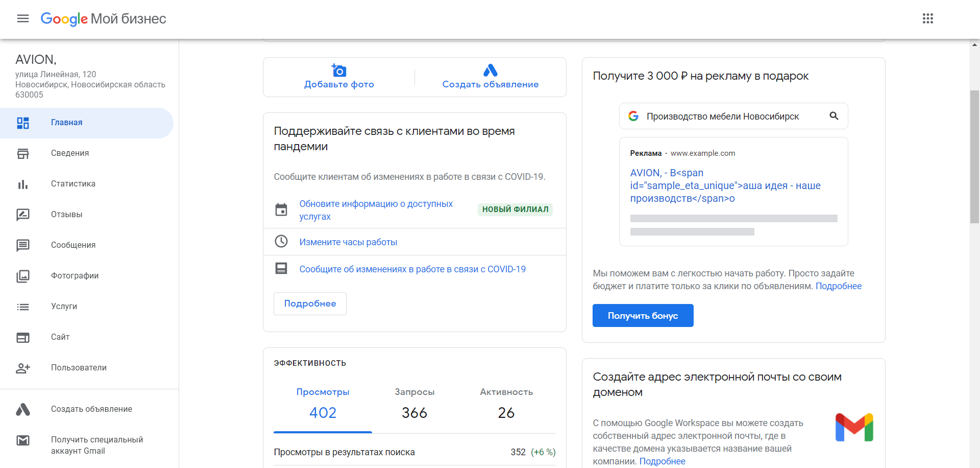Open Сообщите об изменениях в работе COVID-19
The width and height of the screenshot is (980, 468).
(x=412, y=269)
